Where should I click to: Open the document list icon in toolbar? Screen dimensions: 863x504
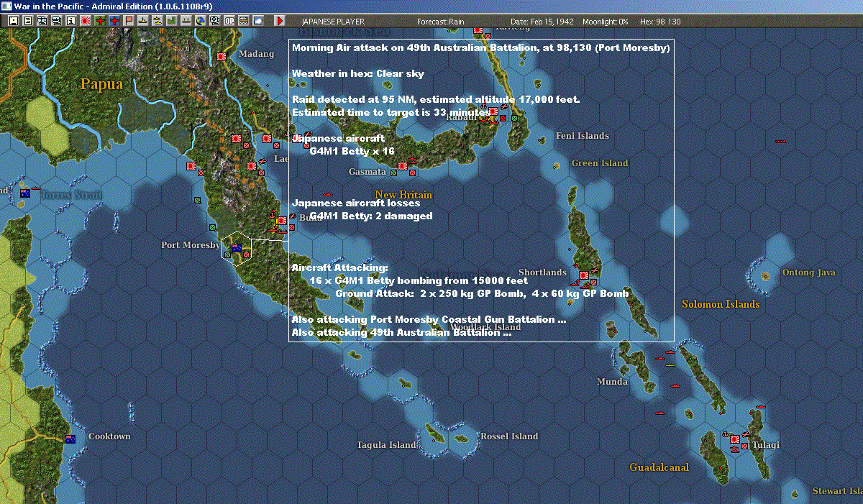click(x=28, y=22)
